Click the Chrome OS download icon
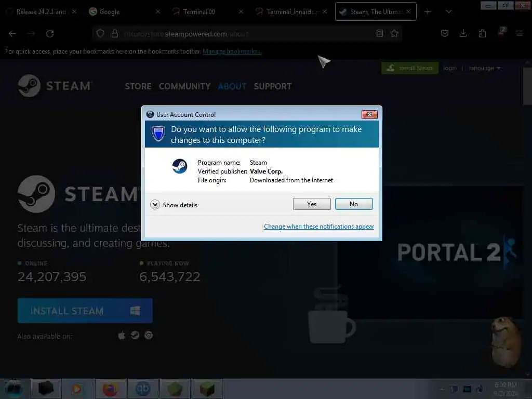The width and height of the screenshot is (532, 399). [149, 335]
